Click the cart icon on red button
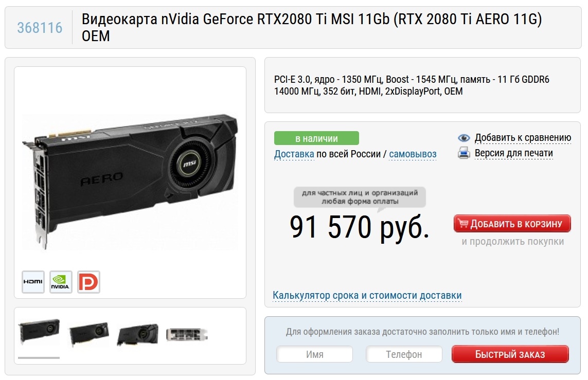 (464, 223)
